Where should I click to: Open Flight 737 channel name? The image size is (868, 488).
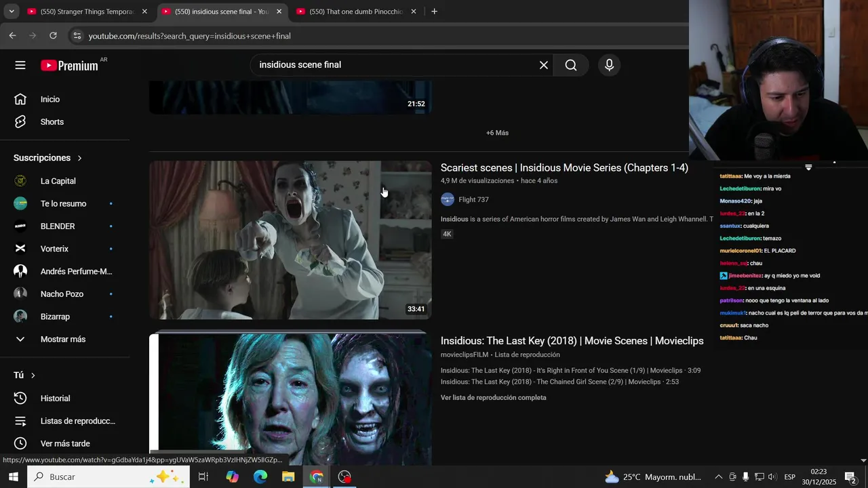tap(473, 200)
